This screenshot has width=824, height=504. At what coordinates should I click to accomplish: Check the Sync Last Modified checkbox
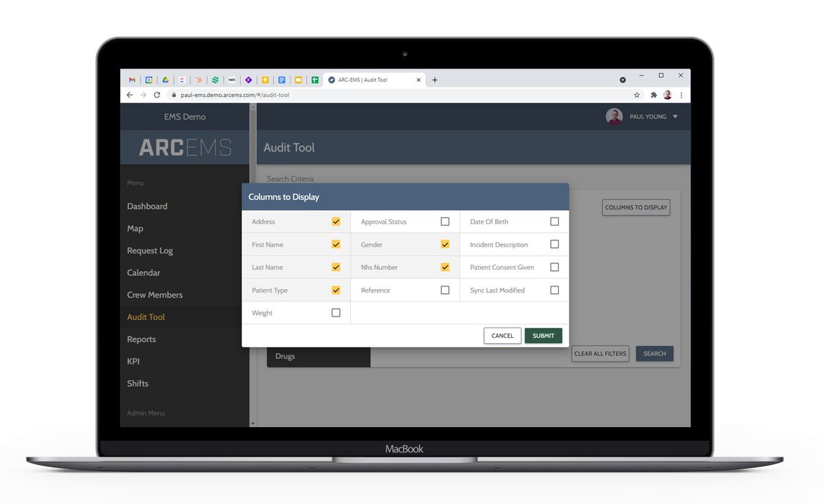(555, 290)
